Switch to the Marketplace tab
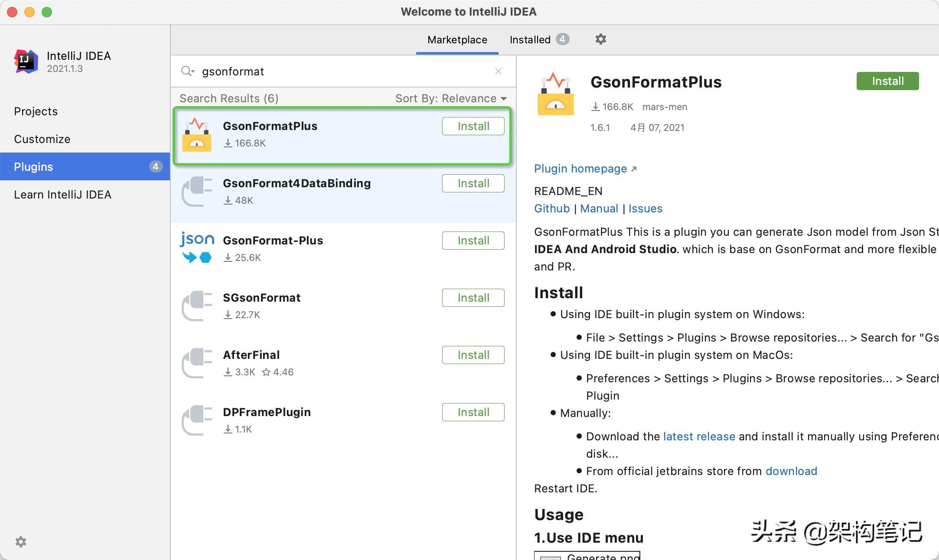The width and height of the screenshot is (939, 560). (459, 39)
